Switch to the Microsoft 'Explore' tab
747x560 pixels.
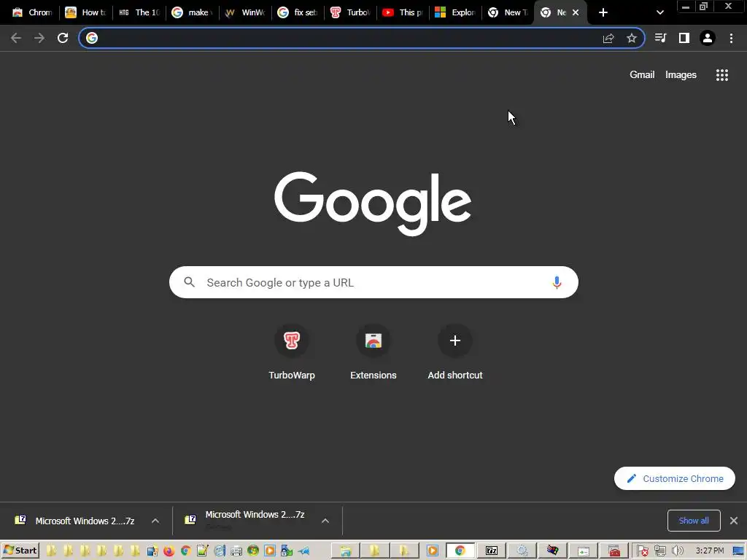point(456,12)
